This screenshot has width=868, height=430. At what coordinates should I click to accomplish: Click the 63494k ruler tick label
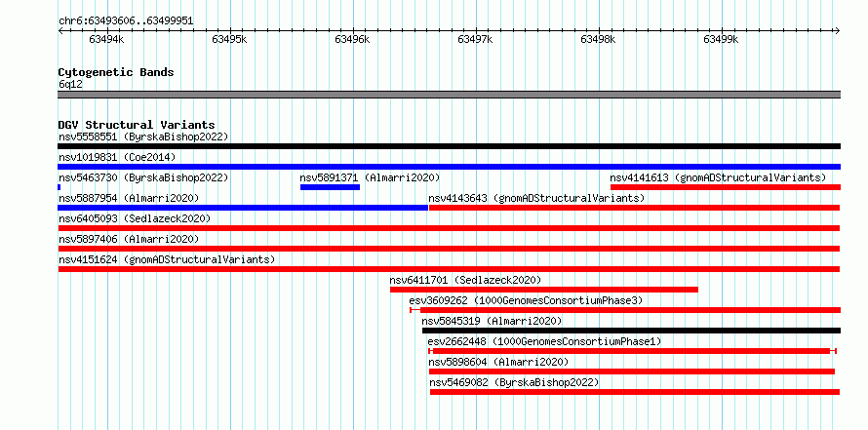pyautogui.click(x=106, y=39)
